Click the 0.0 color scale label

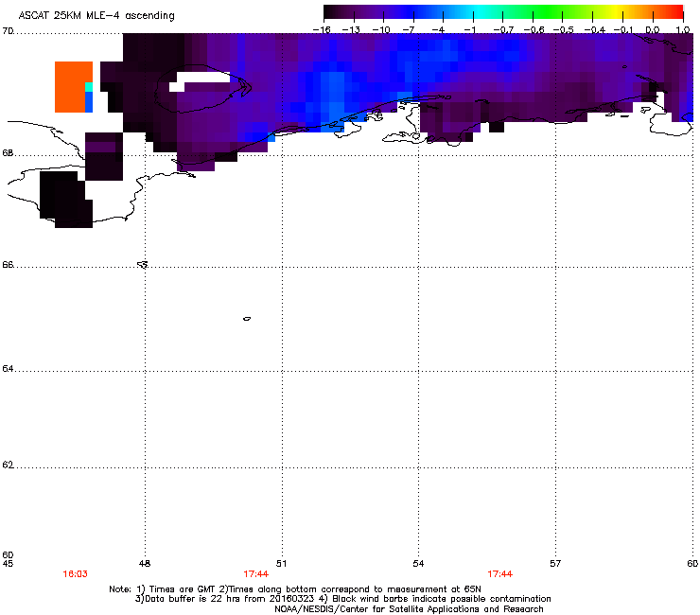pyautogui.click(x=653, y=30)
